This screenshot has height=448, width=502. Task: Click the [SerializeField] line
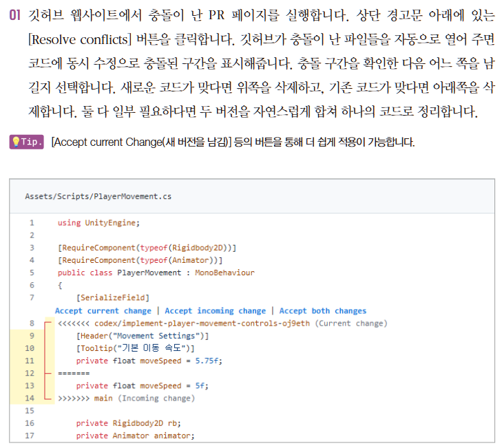(x=113, y=297)
